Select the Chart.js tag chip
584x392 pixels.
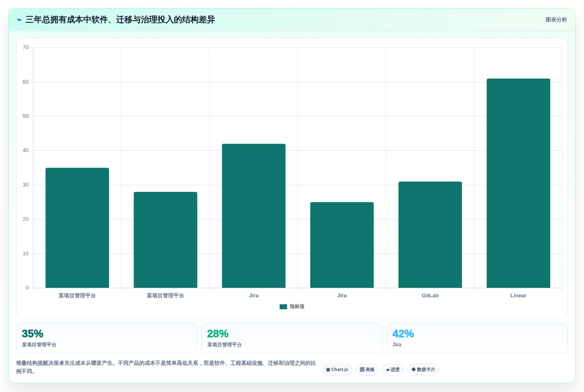337,370
